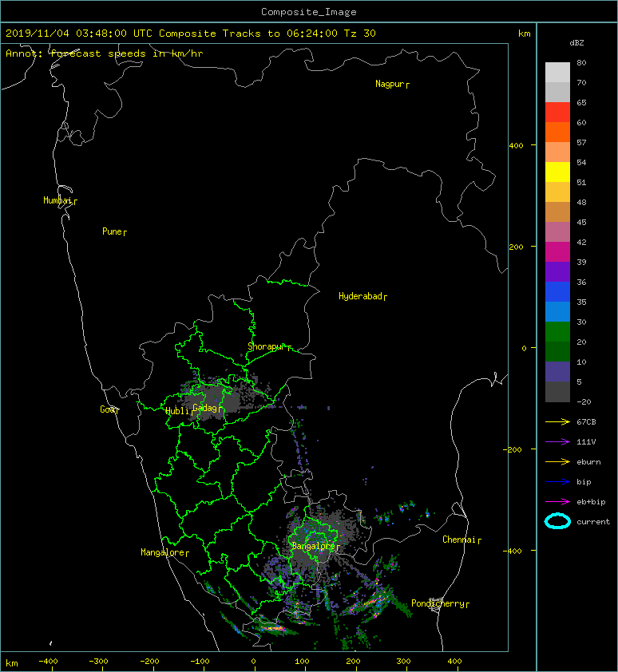
Task: Click the cyan current ellipse legend icon
Action: point(557,522)
